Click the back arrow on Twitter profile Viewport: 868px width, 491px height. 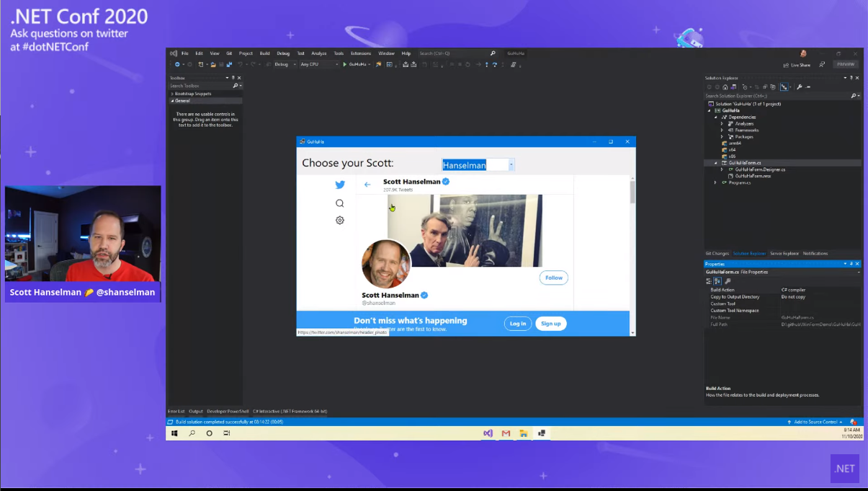tap(367, 185)
